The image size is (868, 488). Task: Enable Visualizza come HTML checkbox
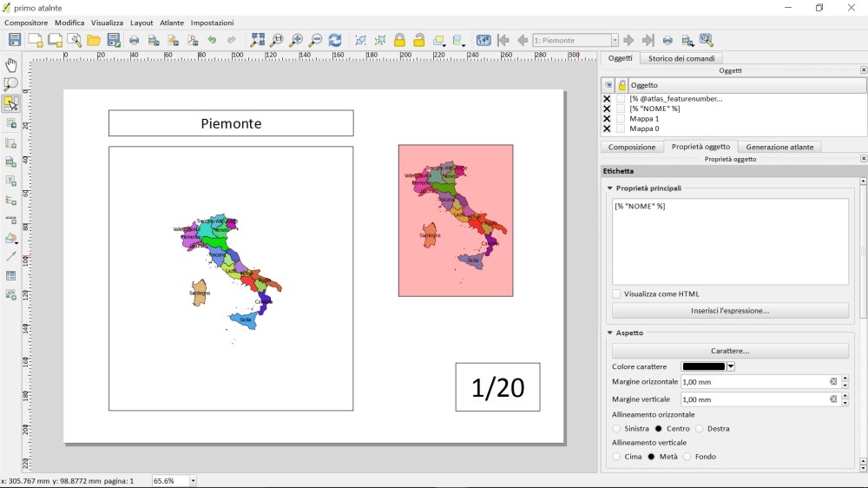click(617, 294)
